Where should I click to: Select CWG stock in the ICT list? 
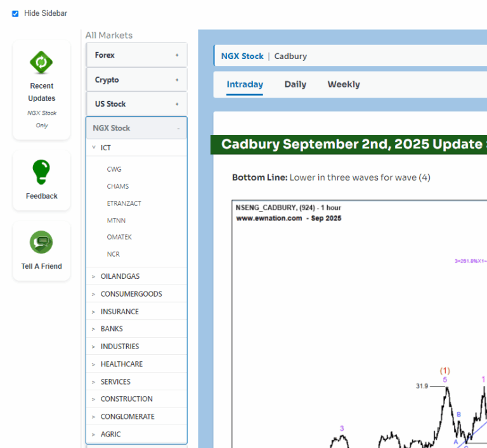tap(114, 170)
